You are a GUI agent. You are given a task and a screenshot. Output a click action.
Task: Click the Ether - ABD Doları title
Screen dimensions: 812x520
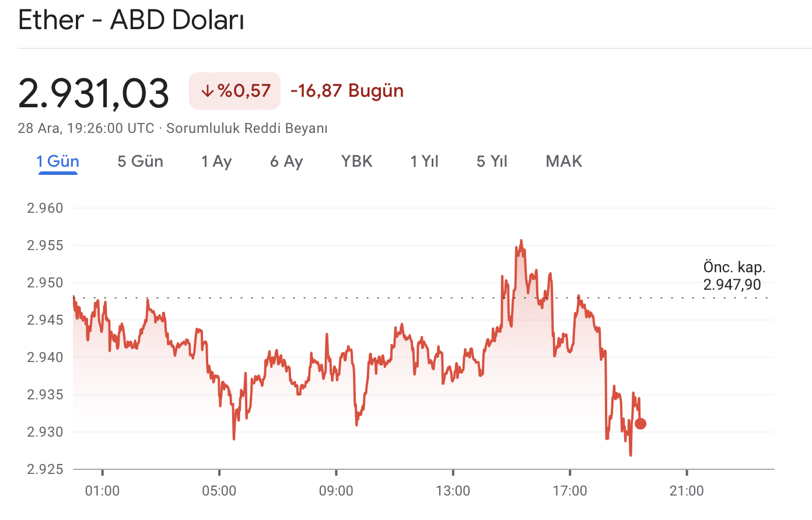pos(132,20)
